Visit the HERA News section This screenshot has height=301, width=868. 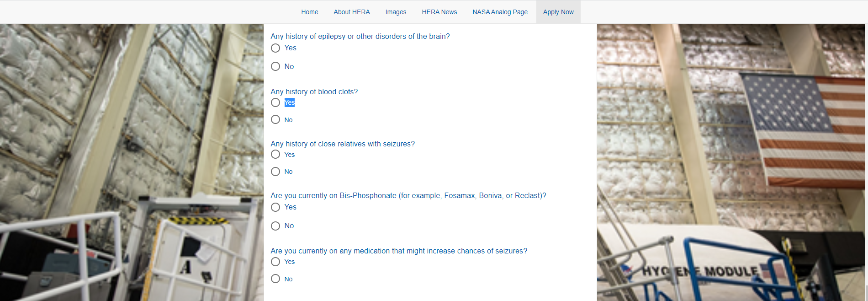439,12
